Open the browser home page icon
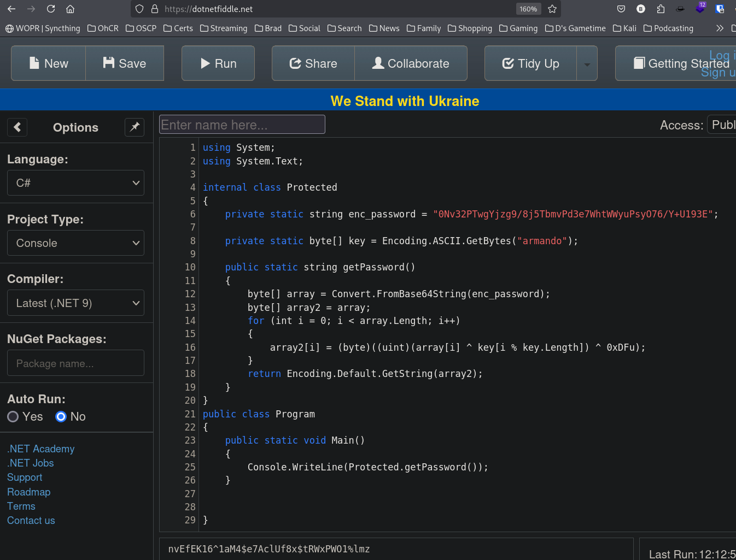This screenshot has height=560, width=736. [x=70, y=9]
